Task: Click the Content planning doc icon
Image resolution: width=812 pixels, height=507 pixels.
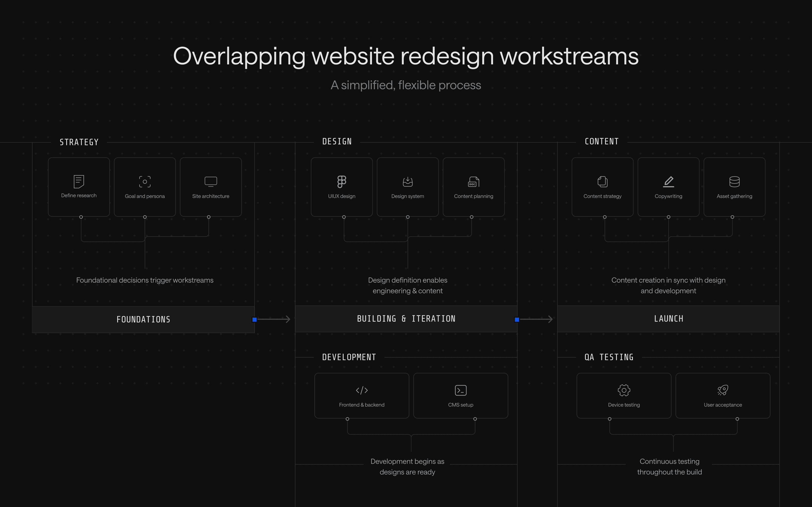Action: click(473, 182)
